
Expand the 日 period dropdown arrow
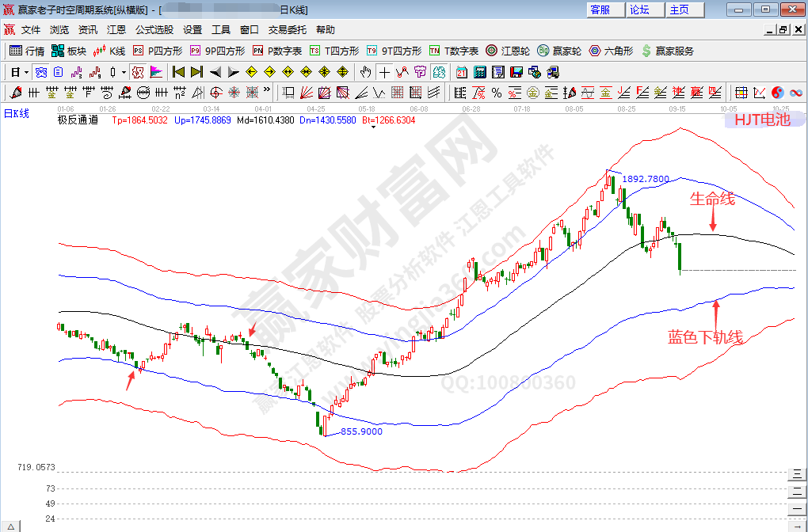(x=26, y=72)
